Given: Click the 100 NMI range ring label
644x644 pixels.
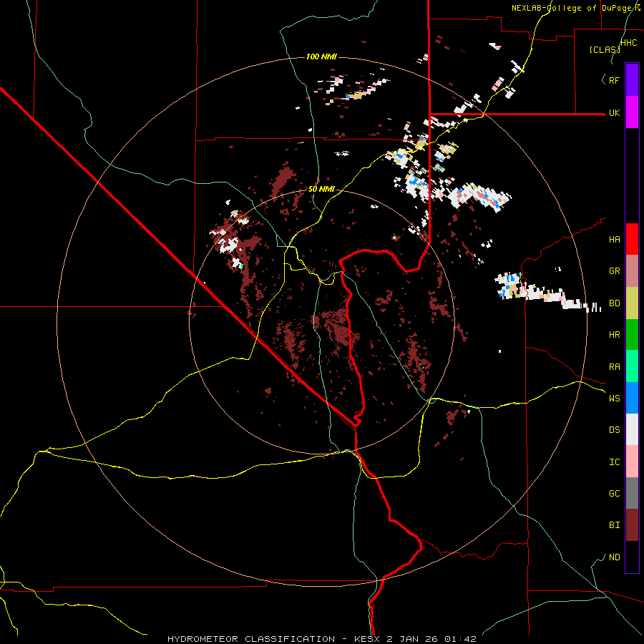Looking at the screenshot, I should coord(321,57).
